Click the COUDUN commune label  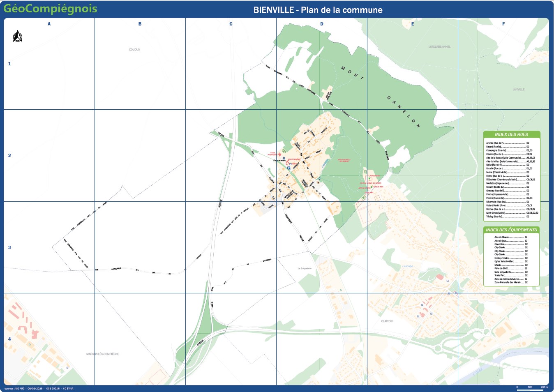click(134, 50)
